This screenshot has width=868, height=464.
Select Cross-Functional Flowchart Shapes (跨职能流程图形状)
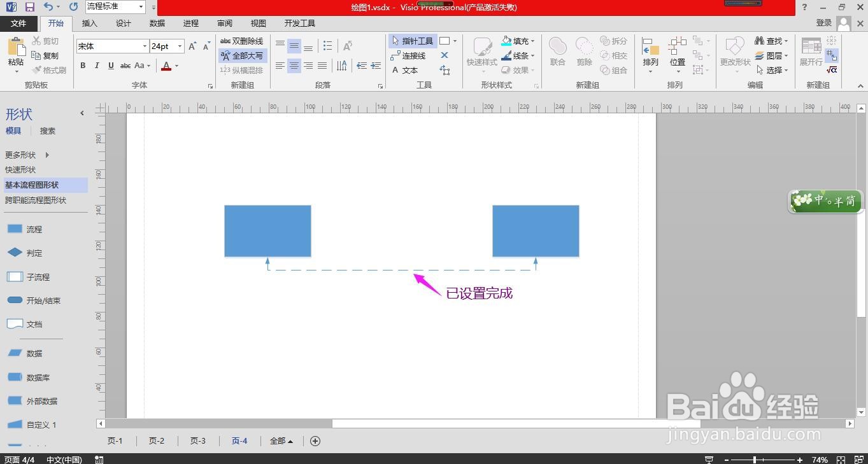pos(36,200)
